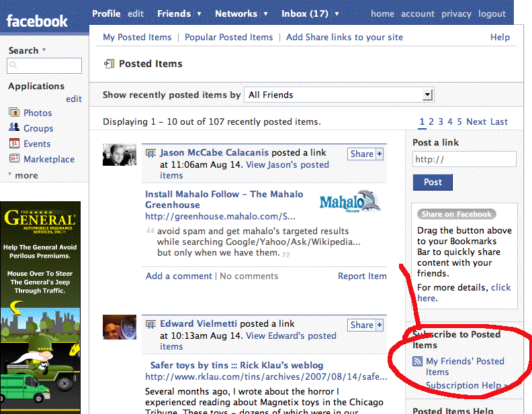The image size is (532, 414).
Task: Click the Marketplace icon in sidebar
Action: click(x=14, y=159)
